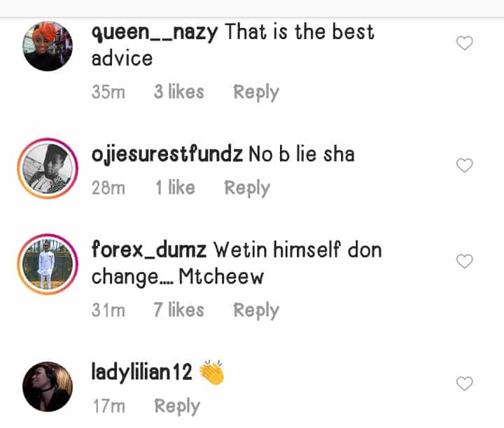Tap heart next to ladylilian12's comment
Image resolution: width=504 pixels, height=428 pixels.
(464, 383)
